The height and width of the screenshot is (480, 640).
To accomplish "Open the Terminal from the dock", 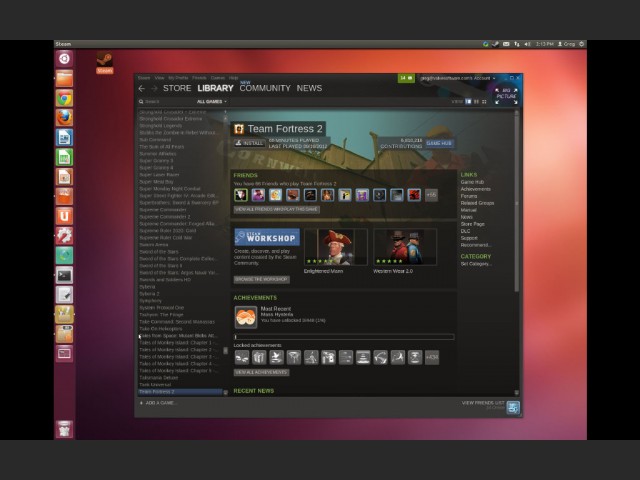I will (x=64, y=276).
